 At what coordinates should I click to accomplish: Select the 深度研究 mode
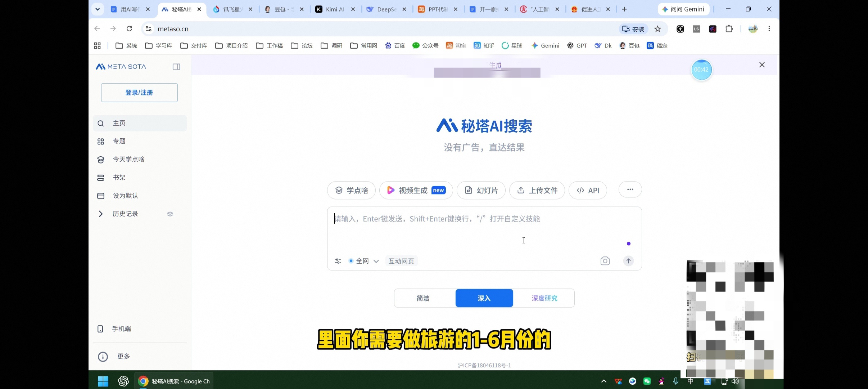tap(544, 298)
